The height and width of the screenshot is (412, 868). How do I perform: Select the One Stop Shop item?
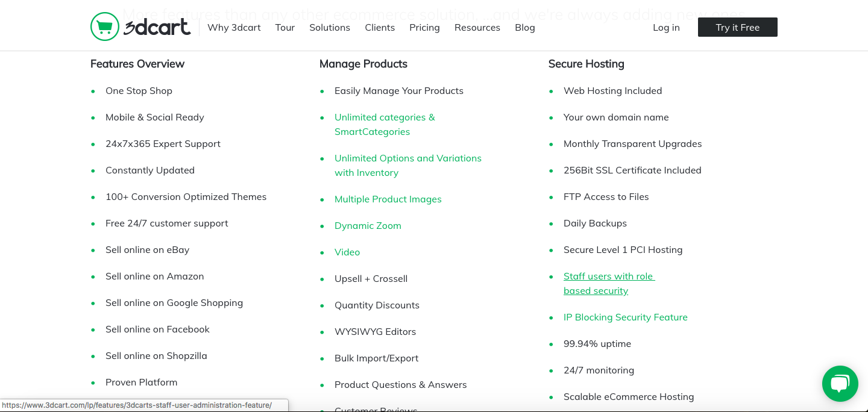click(x=139, y=91)
